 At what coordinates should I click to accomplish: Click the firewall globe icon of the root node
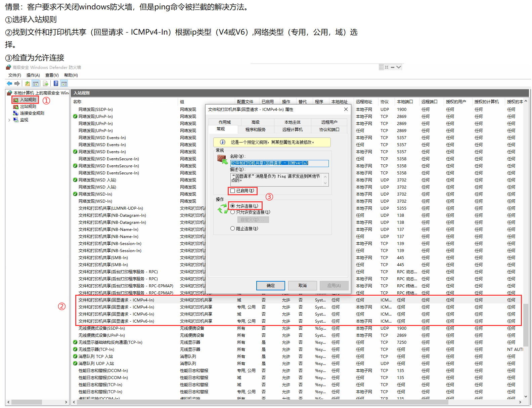9,93
